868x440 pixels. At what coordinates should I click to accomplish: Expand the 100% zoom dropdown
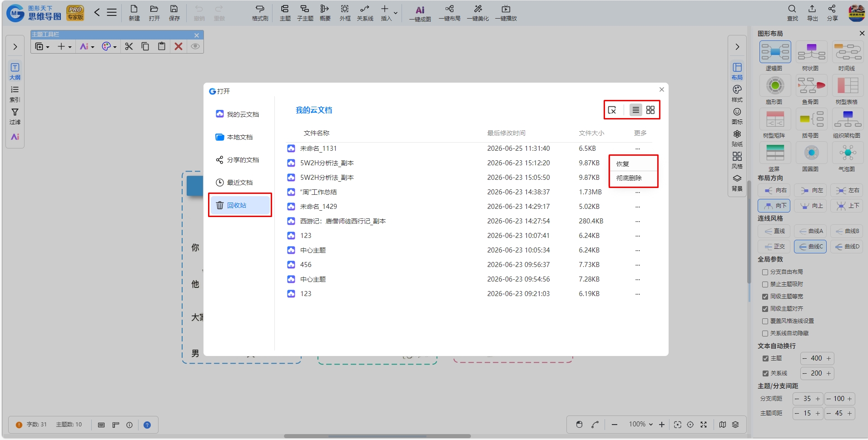pyautogui.click(x=641, y=424)
